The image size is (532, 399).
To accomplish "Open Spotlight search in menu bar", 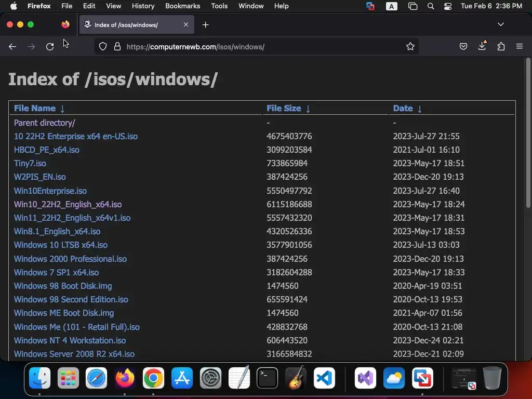I will coord(431,6).
